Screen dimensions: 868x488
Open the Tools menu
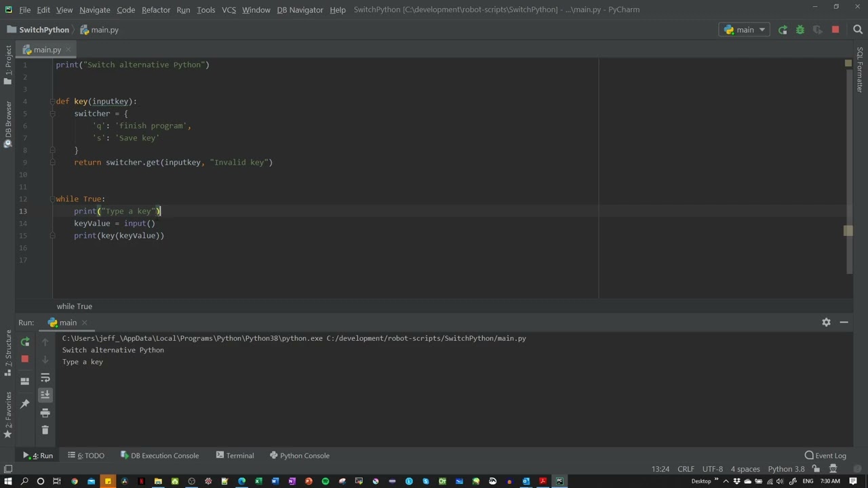(205, 9)
